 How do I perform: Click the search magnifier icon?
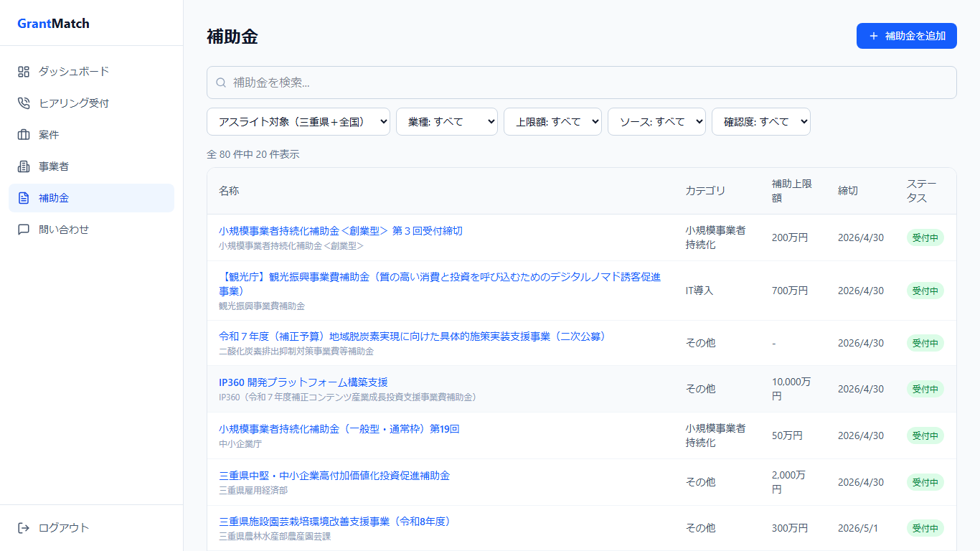click(x=220, y=83)
